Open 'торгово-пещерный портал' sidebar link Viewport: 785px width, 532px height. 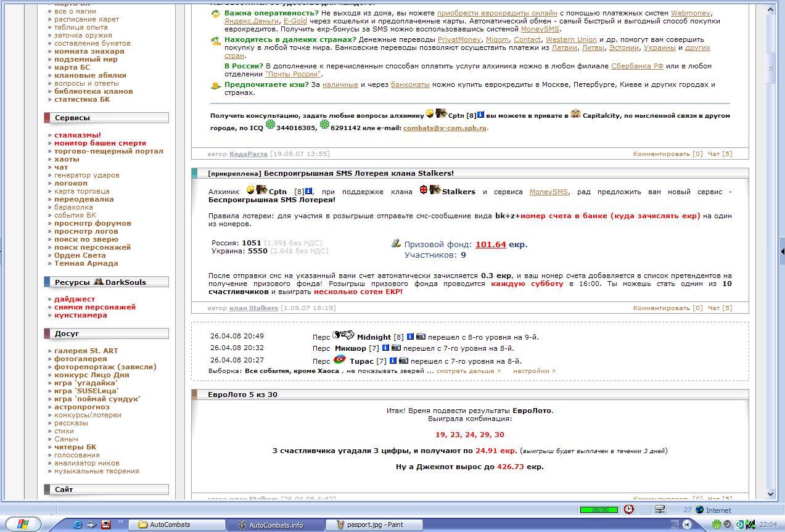tap(109, 151)
